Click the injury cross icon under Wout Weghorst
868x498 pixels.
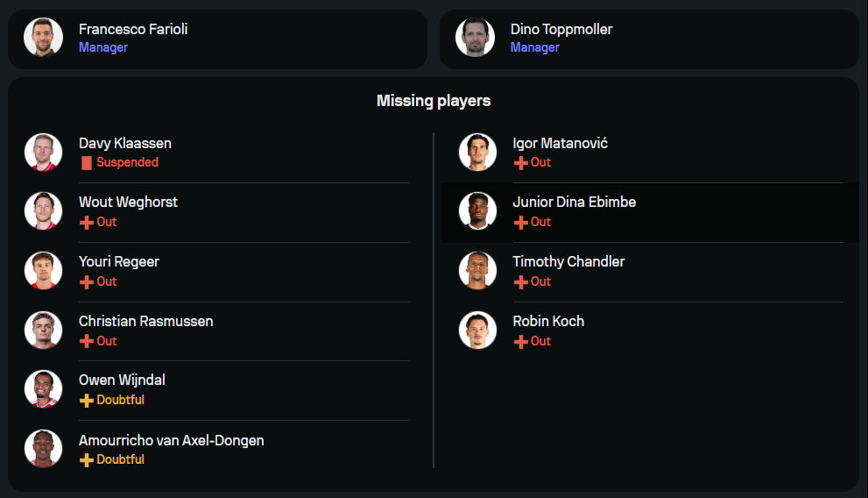click(86, 223)
